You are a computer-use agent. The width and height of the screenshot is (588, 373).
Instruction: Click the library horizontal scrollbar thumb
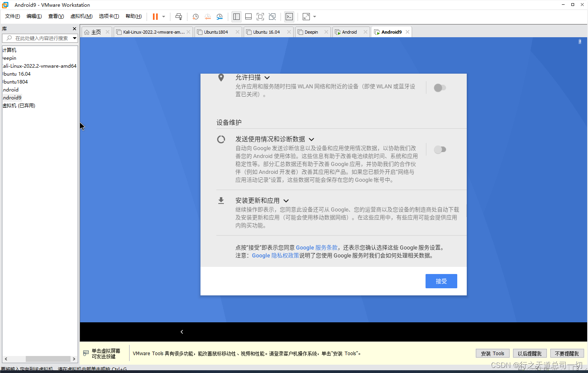point(48,359)
